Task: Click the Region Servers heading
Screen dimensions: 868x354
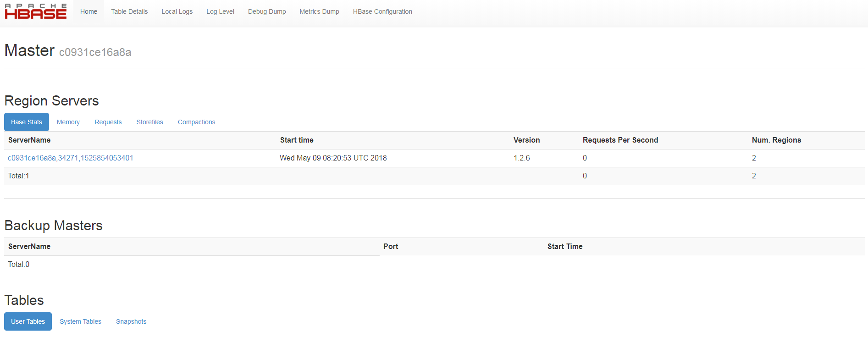Action: 52,101
